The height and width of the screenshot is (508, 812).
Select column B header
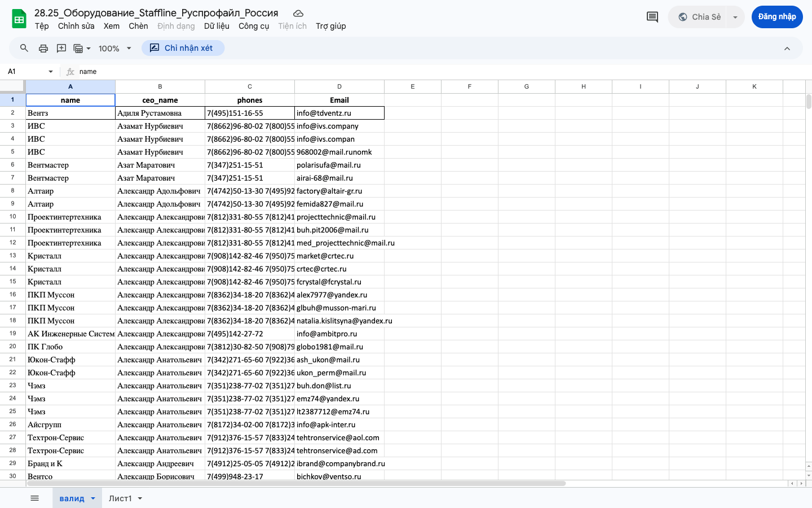click(x=160, y=86)
